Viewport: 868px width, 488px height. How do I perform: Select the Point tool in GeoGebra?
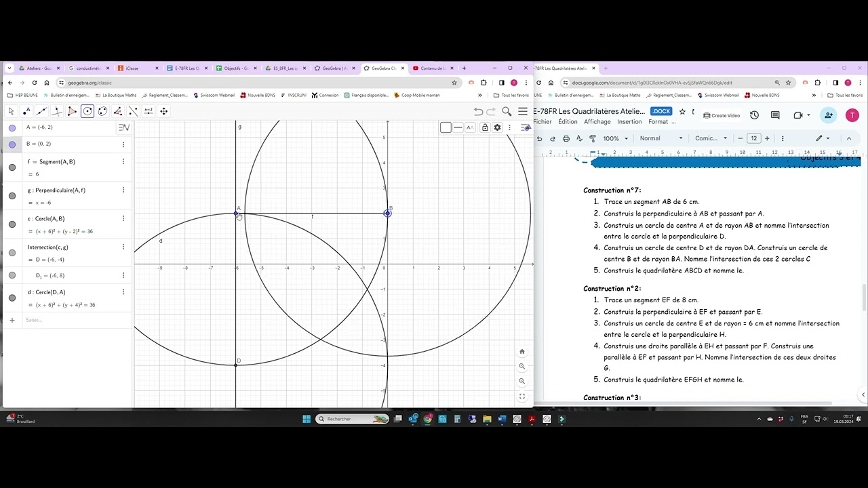pos(26,111)
